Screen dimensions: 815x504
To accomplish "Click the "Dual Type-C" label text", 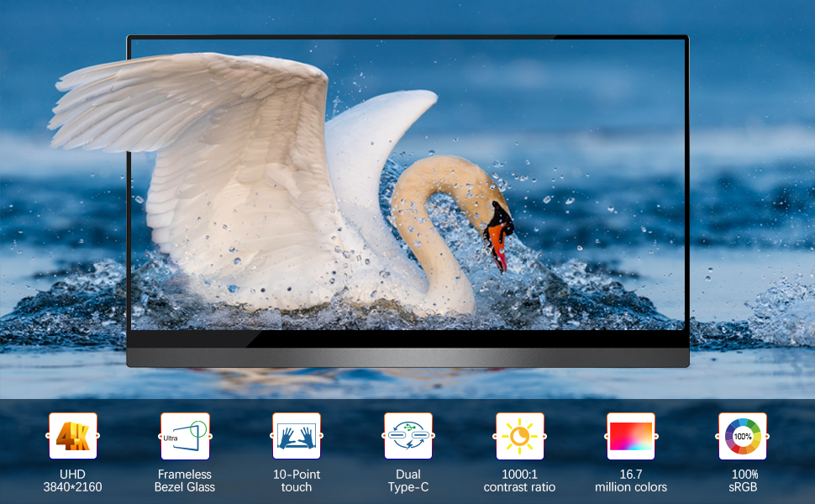I will point(408,480).
